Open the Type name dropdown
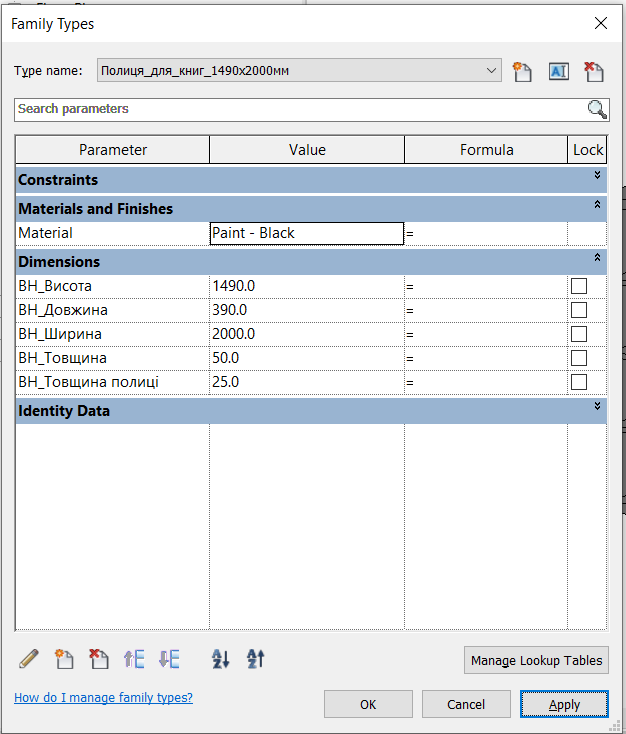Image resolution: width=626 pixels, height=734 pixels. point(491,71)
